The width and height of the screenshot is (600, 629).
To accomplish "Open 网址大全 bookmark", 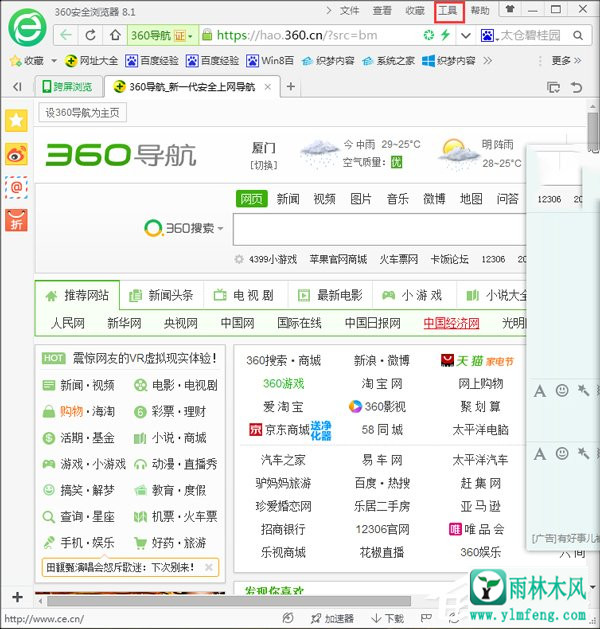I will coord(91,61).
